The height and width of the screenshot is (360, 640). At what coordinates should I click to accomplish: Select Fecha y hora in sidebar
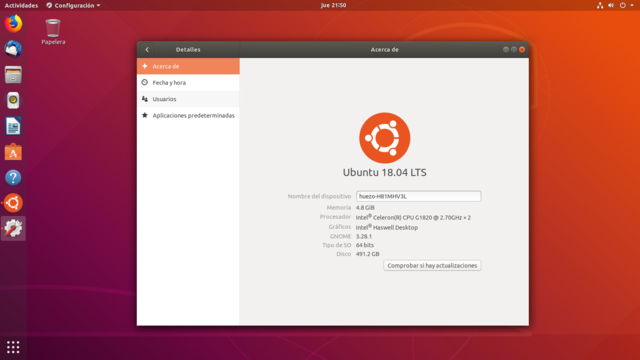pos(188,82)
